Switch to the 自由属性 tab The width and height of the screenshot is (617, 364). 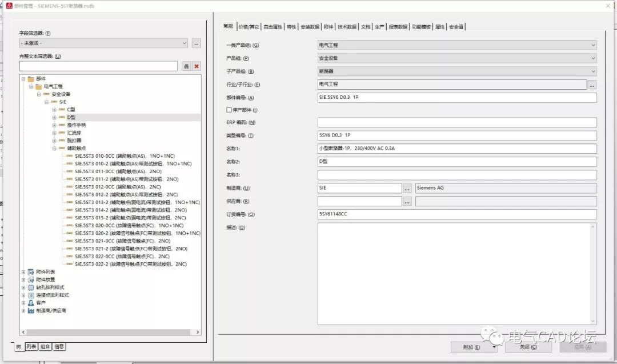click(x=273, y=27)
